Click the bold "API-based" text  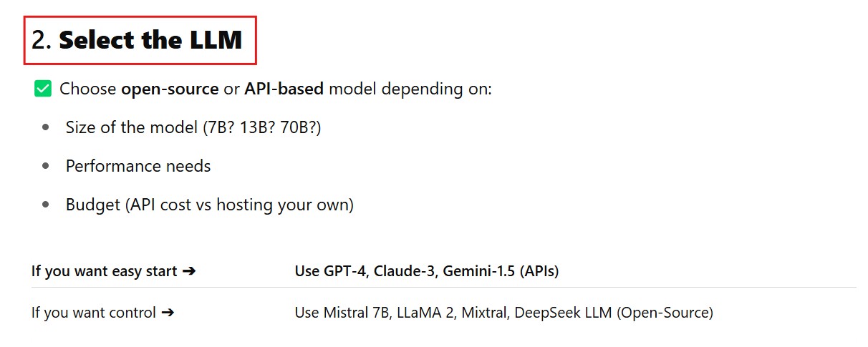[284, 89]
